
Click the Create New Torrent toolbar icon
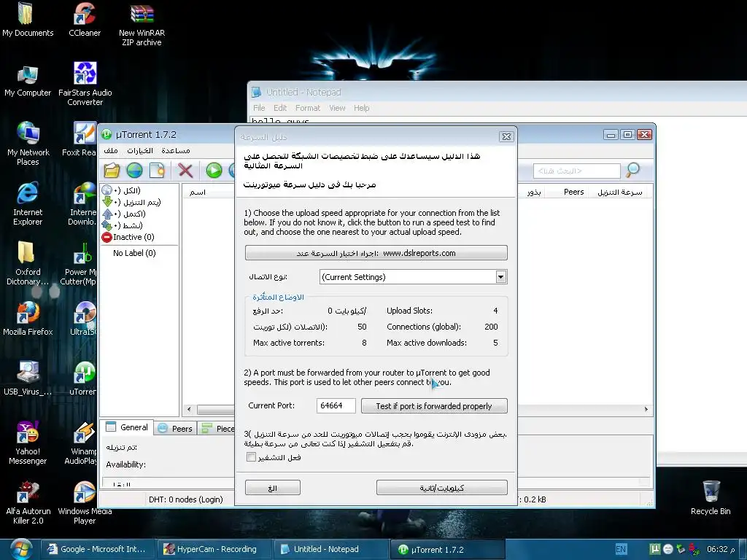157,170
